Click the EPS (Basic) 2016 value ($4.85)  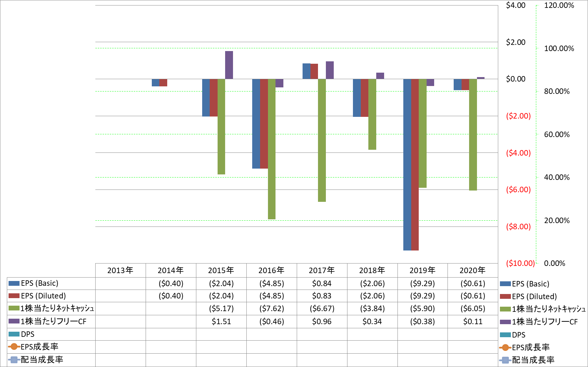272,284
